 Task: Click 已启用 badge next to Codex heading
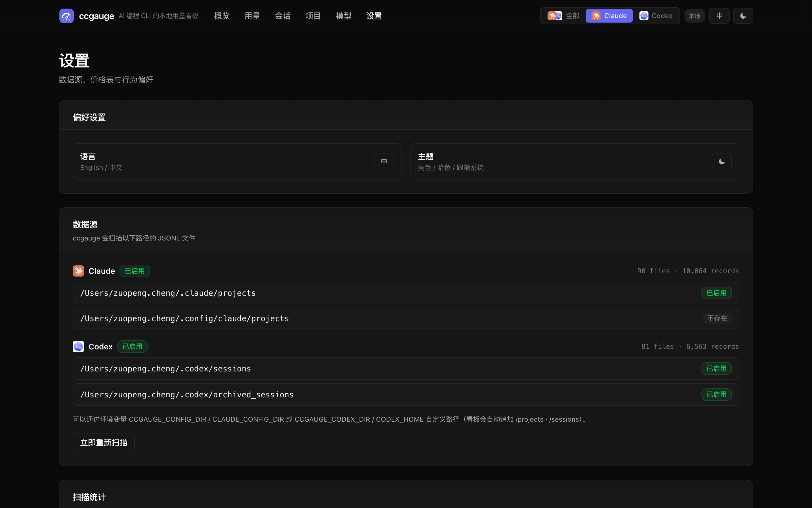click(132, 346)
